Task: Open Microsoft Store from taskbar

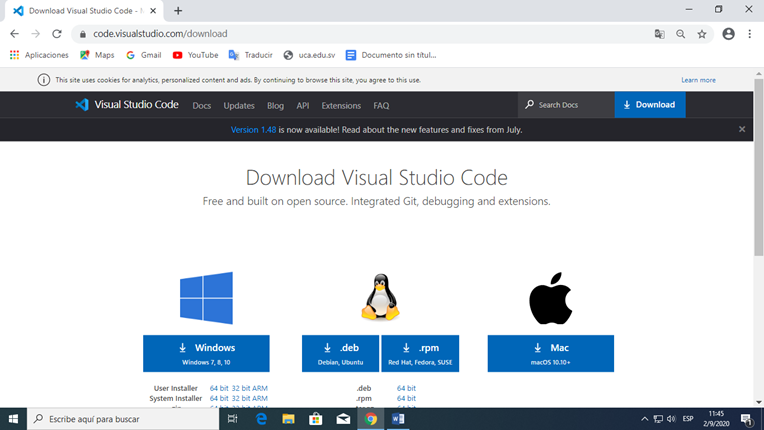Action: coord(316,419)
